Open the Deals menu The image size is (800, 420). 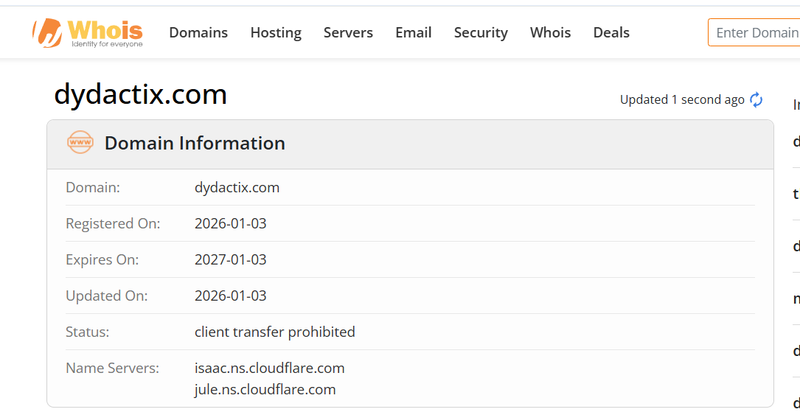tap(611, 33)
